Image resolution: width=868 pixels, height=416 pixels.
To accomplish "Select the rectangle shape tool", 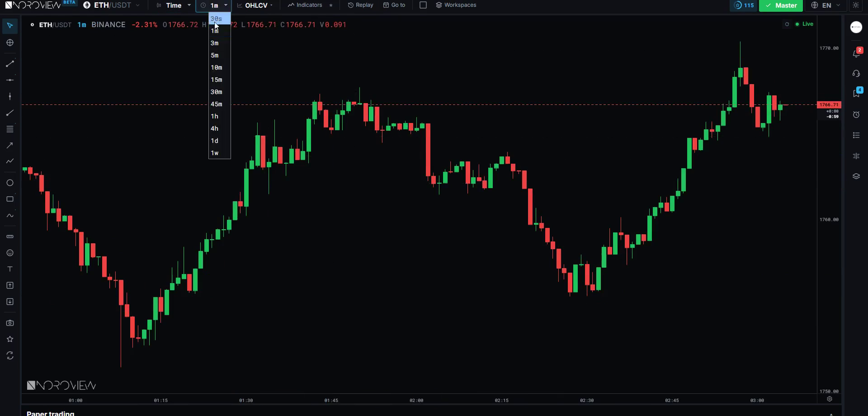I will pos(10,199).
